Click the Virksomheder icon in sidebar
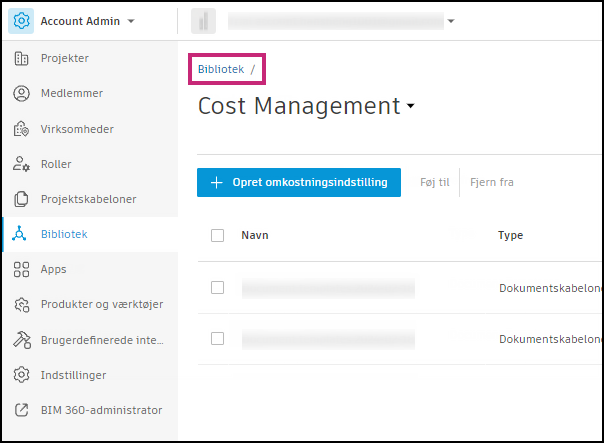The width and height of the screenshot is (604, 443). point(21,129)
